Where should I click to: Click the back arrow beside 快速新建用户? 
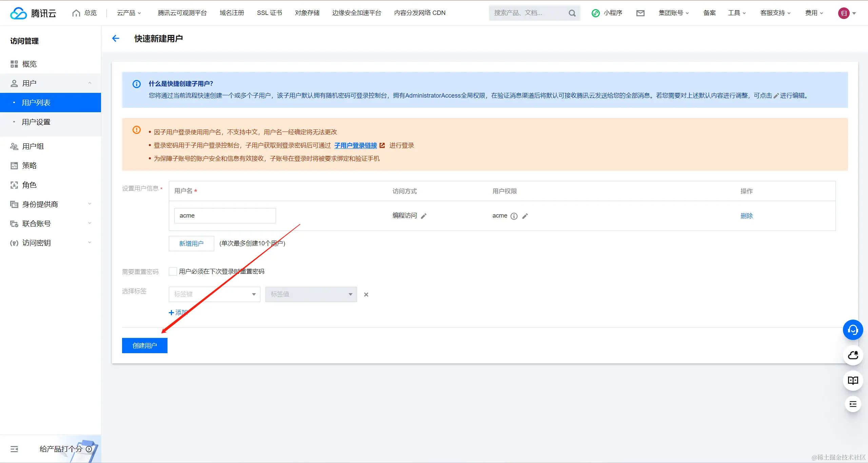(116, 38)
